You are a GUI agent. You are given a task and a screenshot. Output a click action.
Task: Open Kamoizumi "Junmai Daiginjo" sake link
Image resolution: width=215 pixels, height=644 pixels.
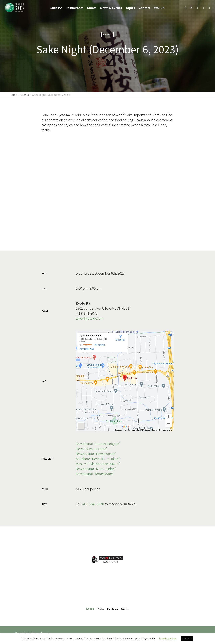tap(98, 444)
